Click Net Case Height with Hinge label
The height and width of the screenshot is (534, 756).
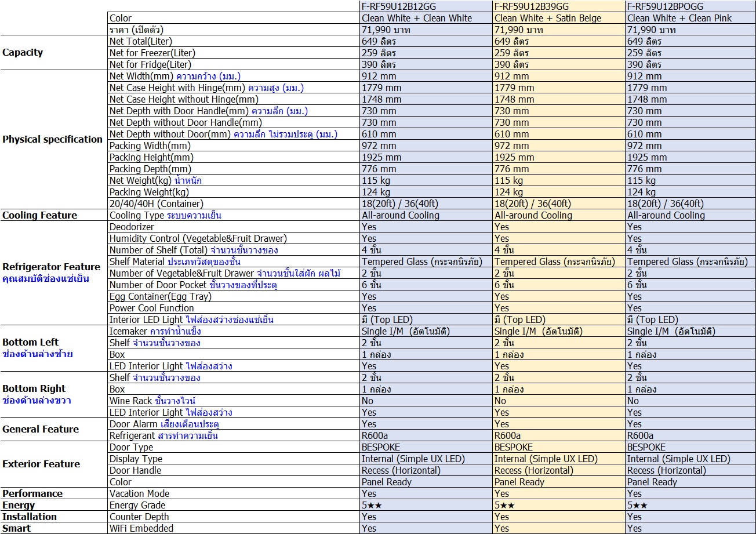coord(206,88)
